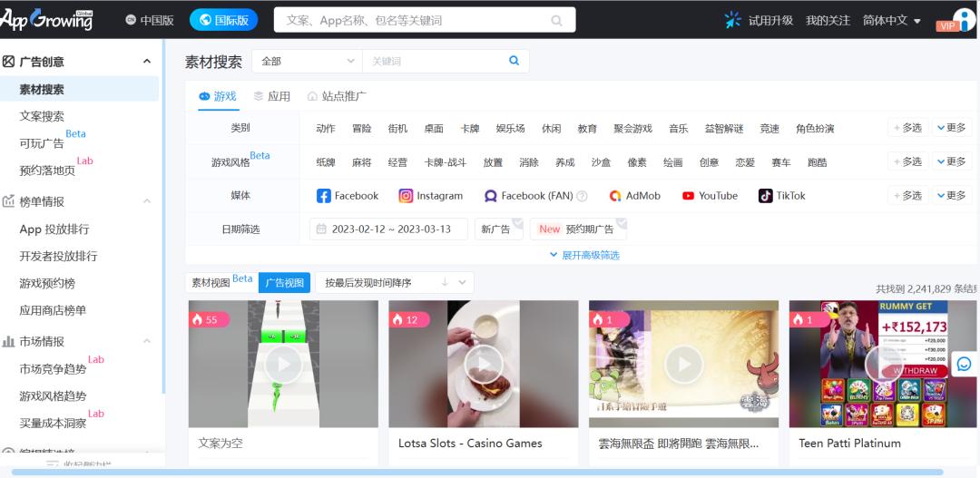Screen dimensions: 980x478
Task: Select the 动作 category filter
Action: (x=326, y=128)
